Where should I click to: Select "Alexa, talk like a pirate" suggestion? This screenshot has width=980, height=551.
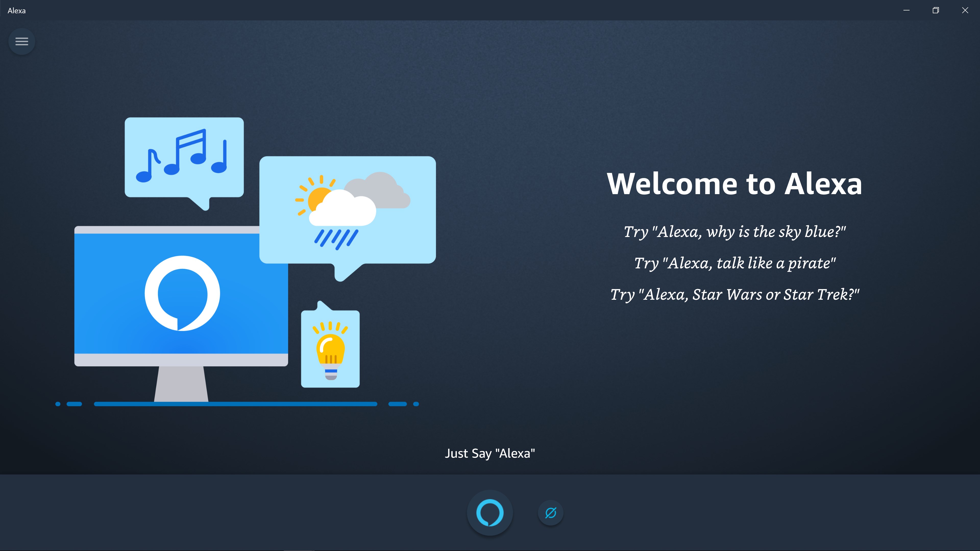click(735, 263)
